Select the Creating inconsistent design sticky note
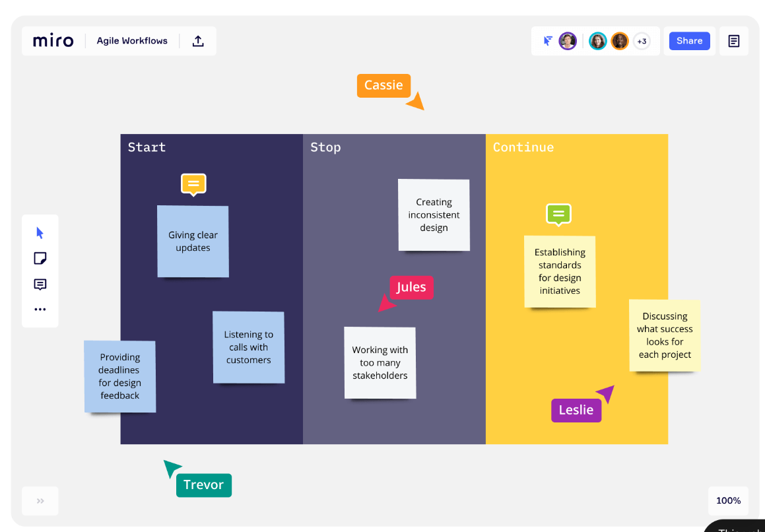 click(x=434, y=215)
